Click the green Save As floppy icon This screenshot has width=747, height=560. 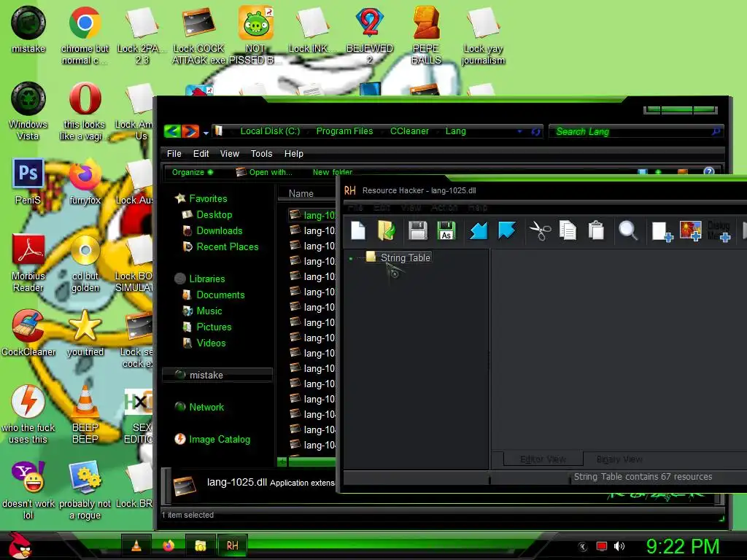click(x=446, y=231)
